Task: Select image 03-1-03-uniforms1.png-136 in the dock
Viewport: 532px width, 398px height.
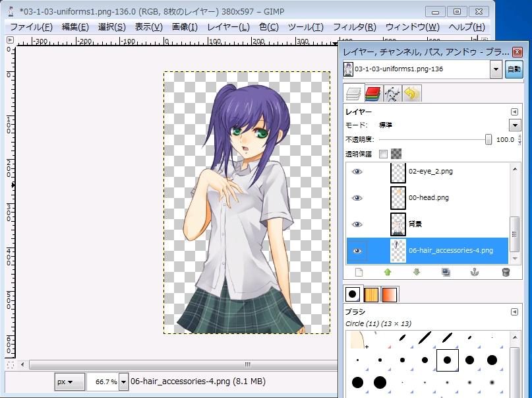Action: [x=417, y=69]
